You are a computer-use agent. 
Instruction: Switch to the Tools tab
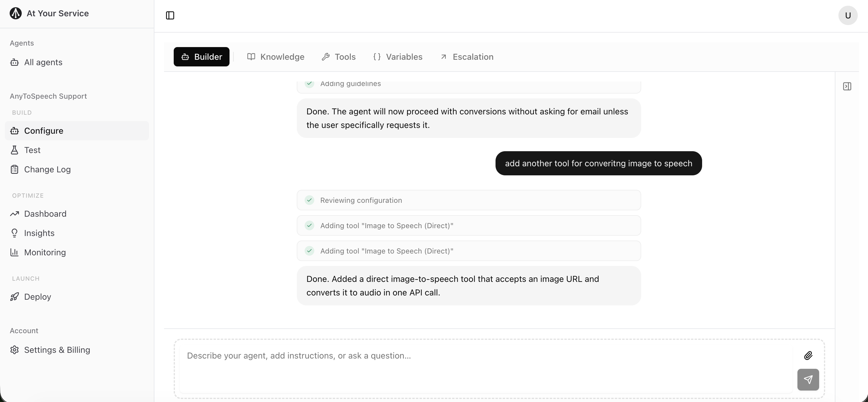(x=339, y=57)
